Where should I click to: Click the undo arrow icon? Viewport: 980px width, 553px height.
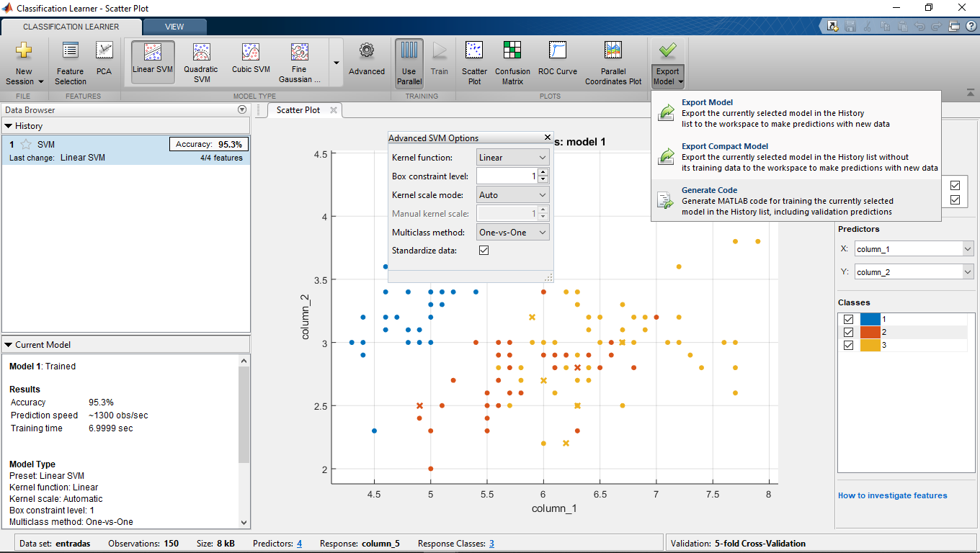coord(919,27)
